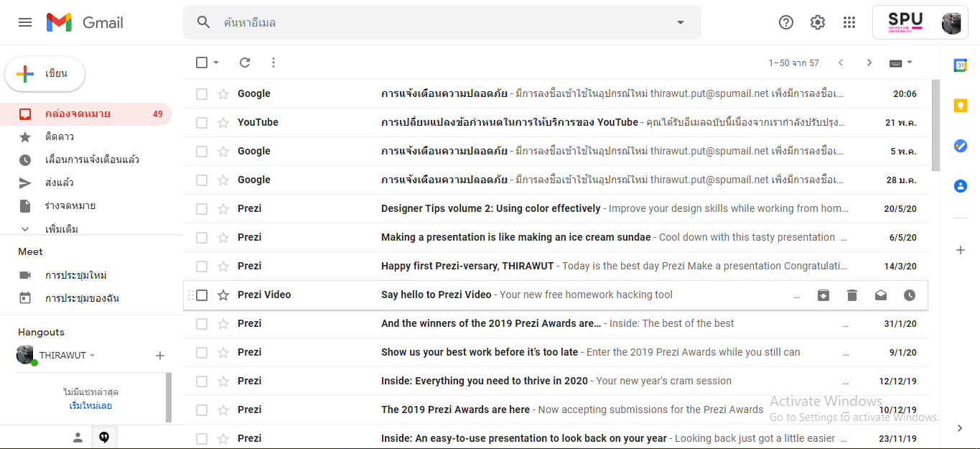The image size is (980, 449).
Task: Mark the Prezi Video email as read
Action: (881, 295)
